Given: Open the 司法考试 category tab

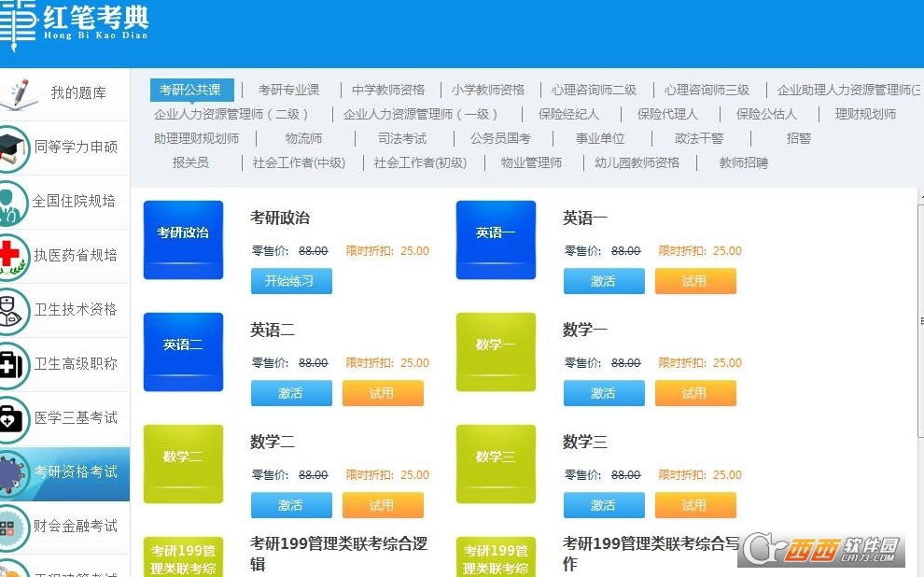Looking at the screenshot, I should (x=402, y=138).
